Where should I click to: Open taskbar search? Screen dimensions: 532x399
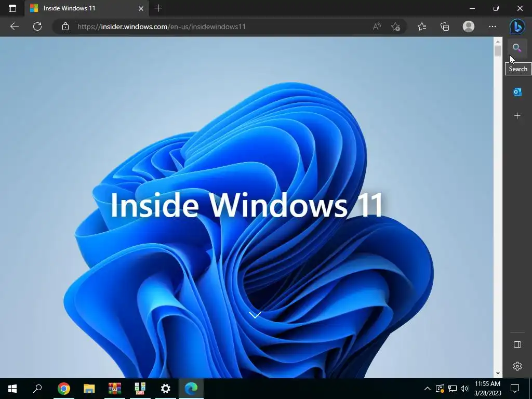pos(37,389)
